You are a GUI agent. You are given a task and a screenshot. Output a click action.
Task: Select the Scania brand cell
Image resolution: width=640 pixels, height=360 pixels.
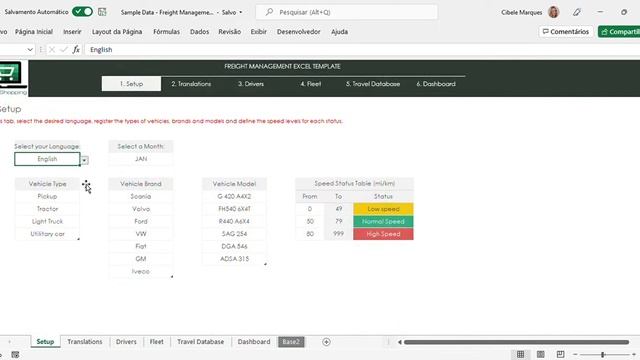pos(141,196)
